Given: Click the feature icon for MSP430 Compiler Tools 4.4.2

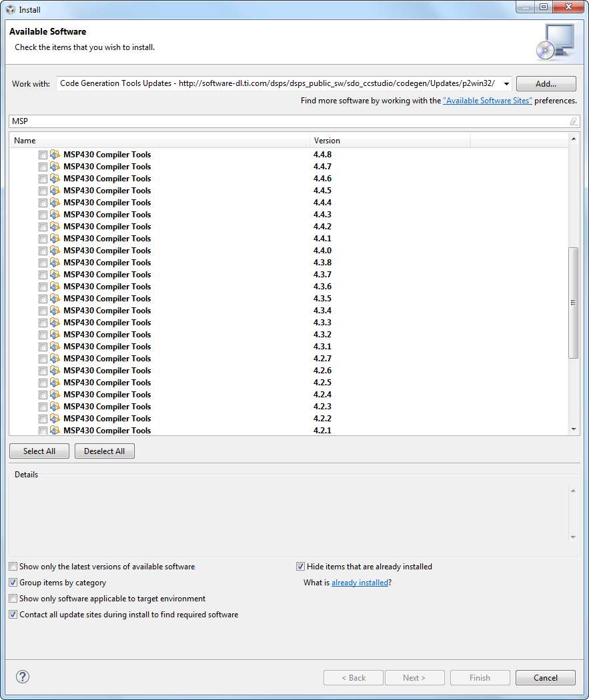Looking at the screenshot, I should click(55, 227).
